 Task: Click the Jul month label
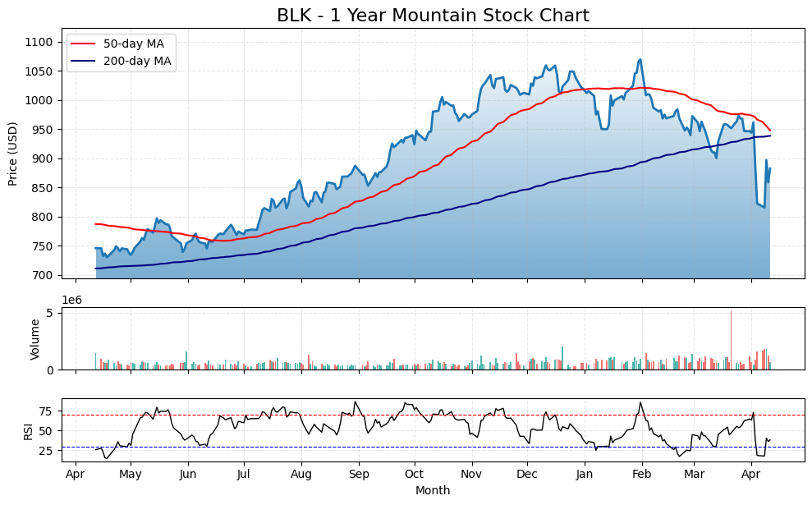[243, 474]
